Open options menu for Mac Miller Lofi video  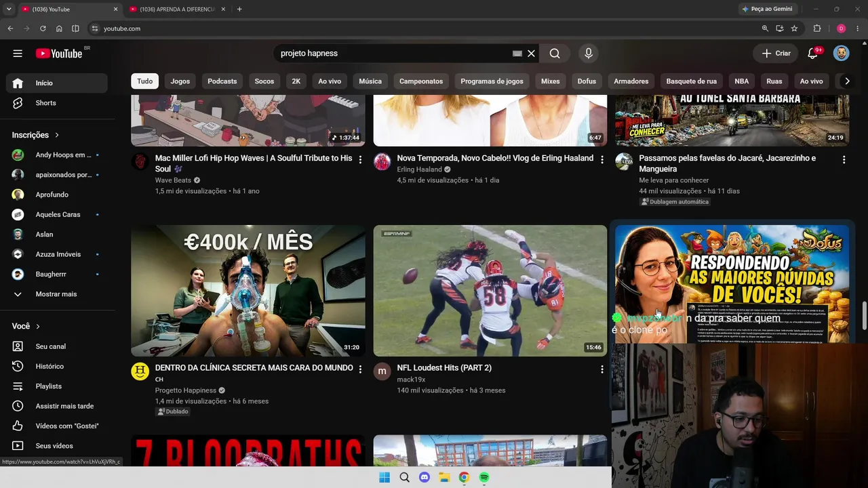(x=360, y=159)
